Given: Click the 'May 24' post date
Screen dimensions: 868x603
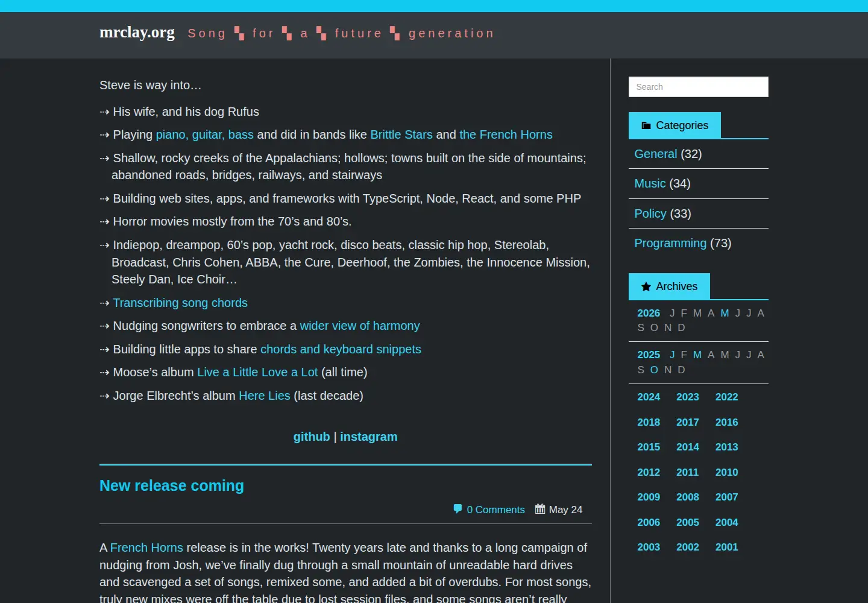Looking at the screenshot, I should click(565, 510).
